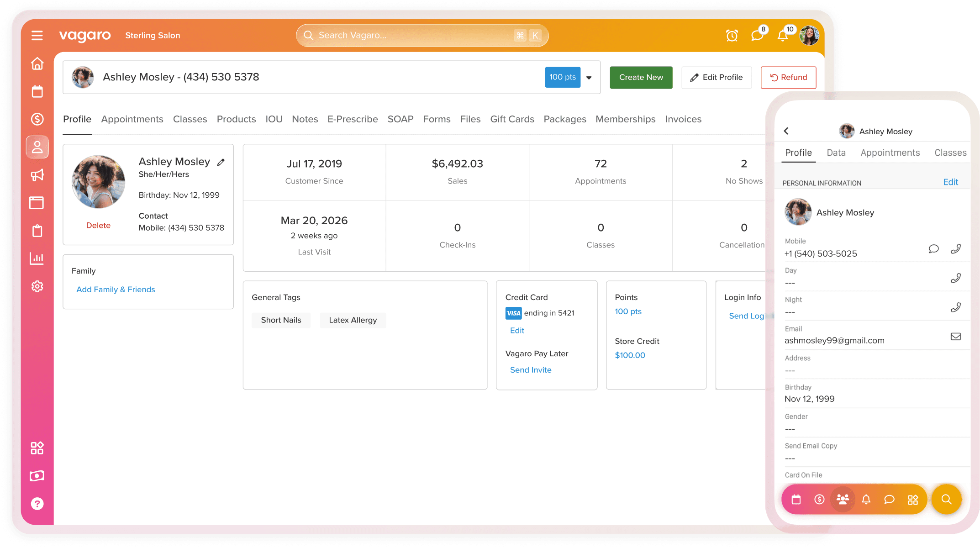Click the alarm clock icon in header

click(732, 36)
